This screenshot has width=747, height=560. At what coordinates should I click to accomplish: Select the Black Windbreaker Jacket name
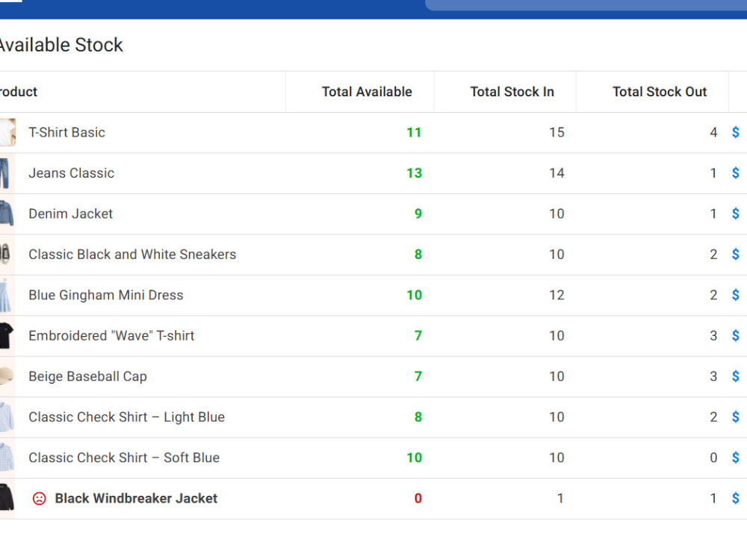(x=136, y=499)
